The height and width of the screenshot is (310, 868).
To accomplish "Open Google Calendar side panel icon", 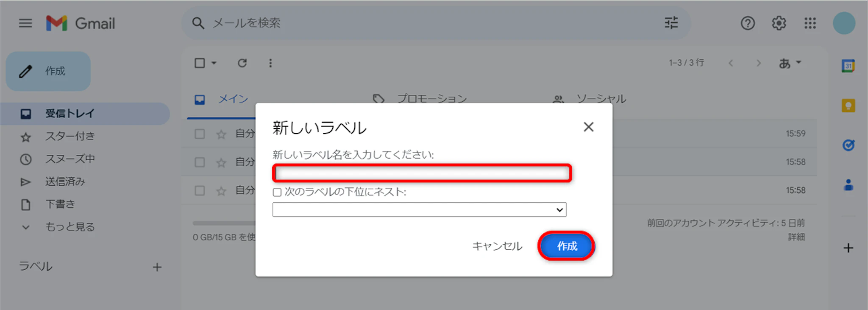I will pos(848,66).
